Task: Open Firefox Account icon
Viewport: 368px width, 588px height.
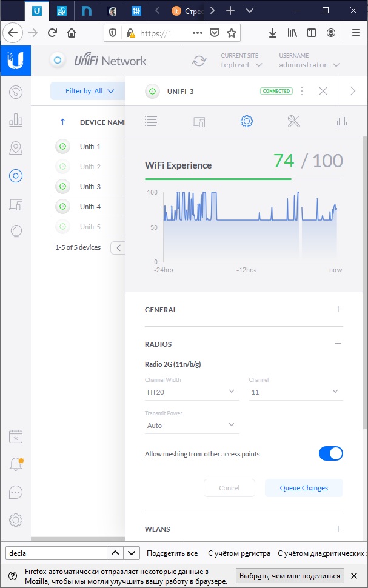Action: [x=331, y=33]
